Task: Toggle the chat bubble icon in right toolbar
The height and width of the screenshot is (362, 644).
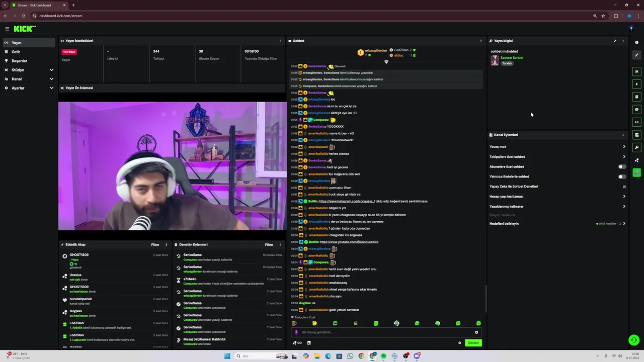Action: (636, 109)
